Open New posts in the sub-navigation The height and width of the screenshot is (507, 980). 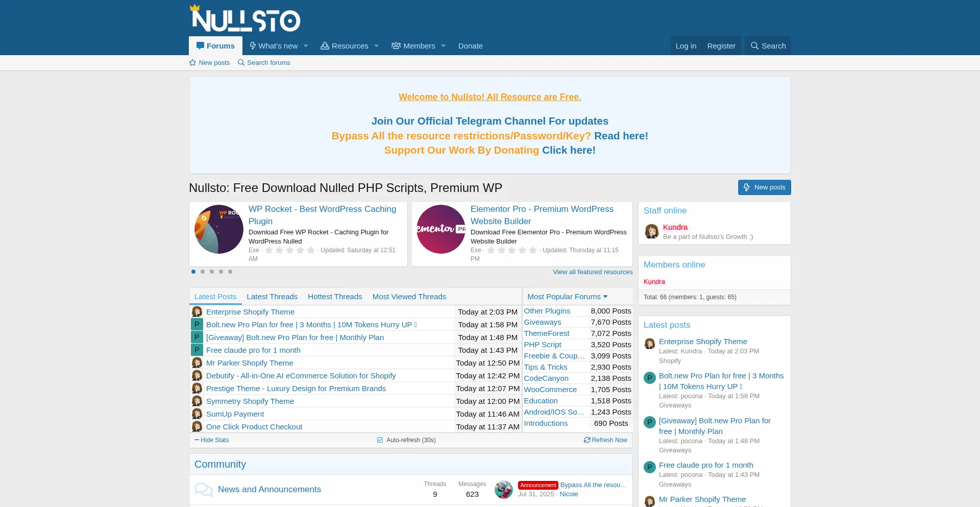209,63
